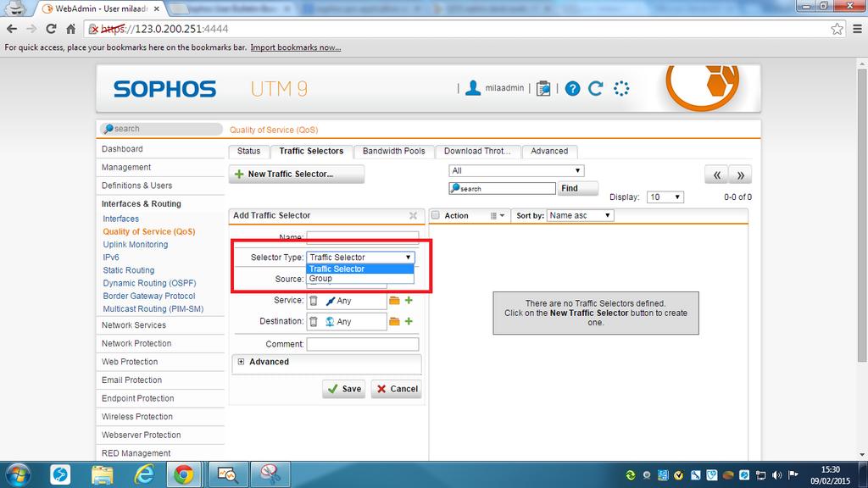This screenshot has width=868, height=488.
Task: Open Chrome menu hamburger icon
Action: 857,29
